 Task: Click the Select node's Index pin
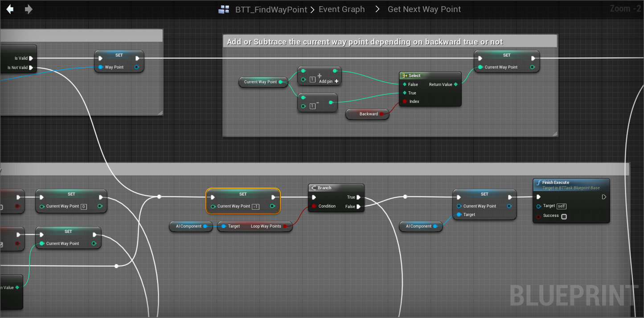click(x=405, y=102)
